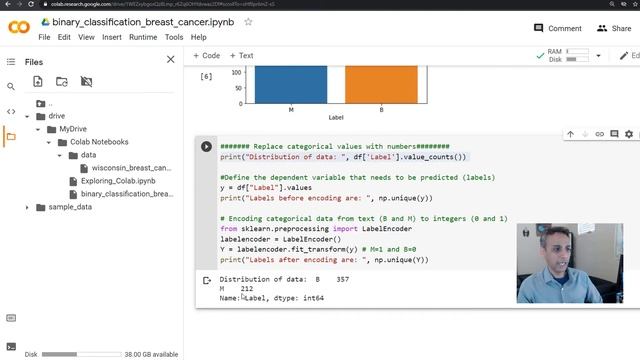Open the Edit menu
Image resolution: width=640 pixels, height=360 pixels.
coord(64,37)
